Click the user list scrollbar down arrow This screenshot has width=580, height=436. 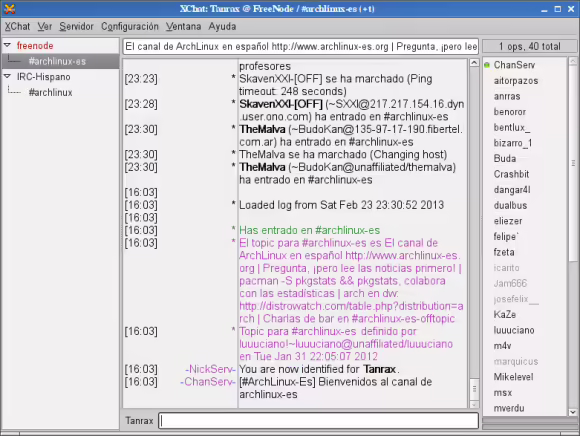pyautogui.click(x=573, y=412)
